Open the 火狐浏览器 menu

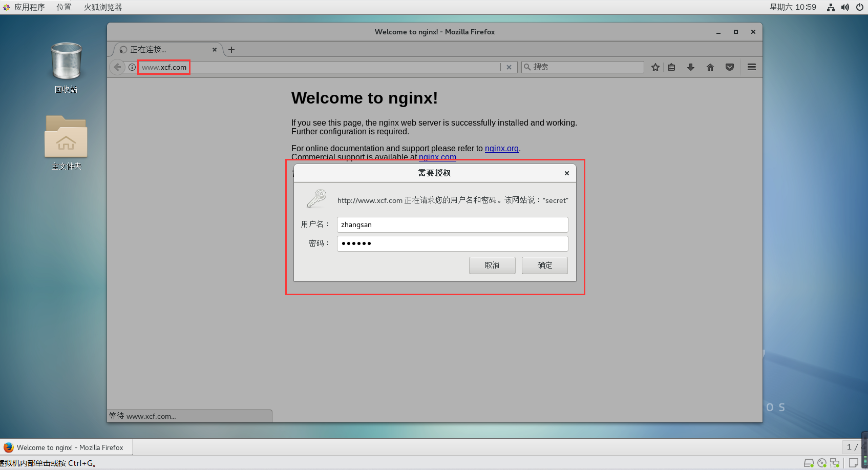click(x=103, y=7)
